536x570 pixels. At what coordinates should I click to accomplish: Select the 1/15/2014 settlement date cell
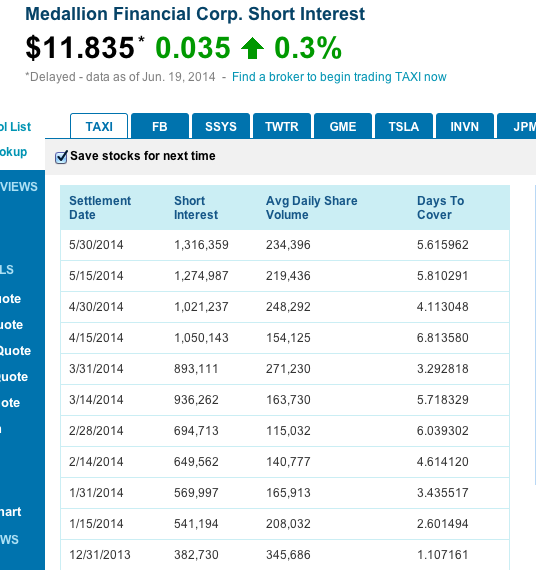96,524
